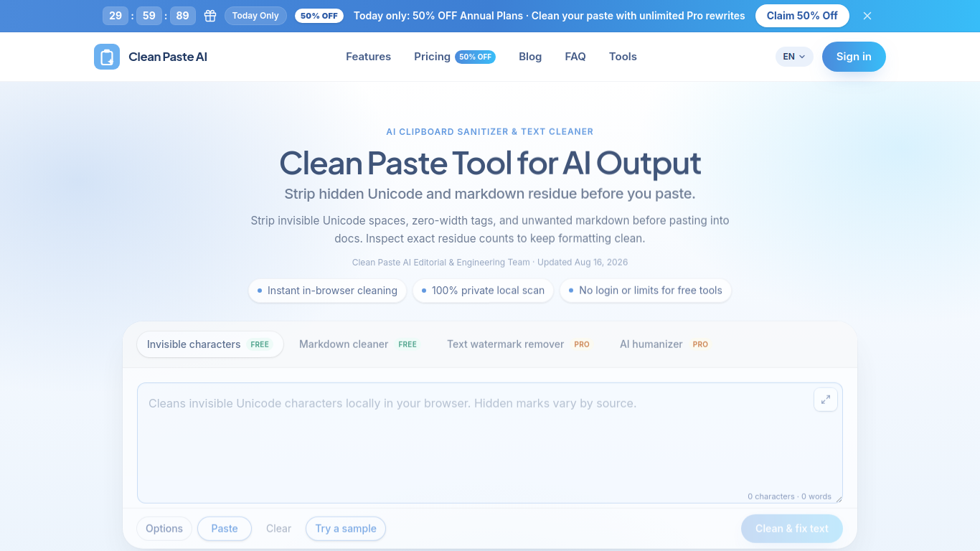980x551 pixels.
Task: Click inside the text input area
Action: pos(489,443)
